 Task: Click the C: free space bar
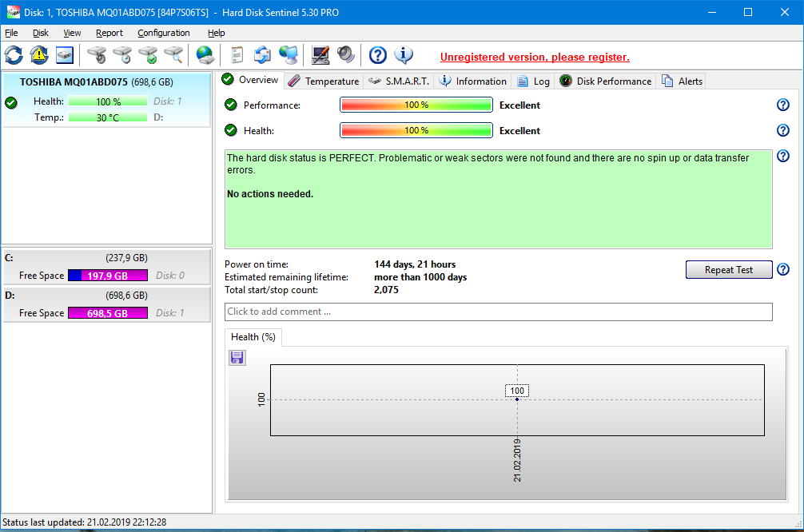pos(107,276)
